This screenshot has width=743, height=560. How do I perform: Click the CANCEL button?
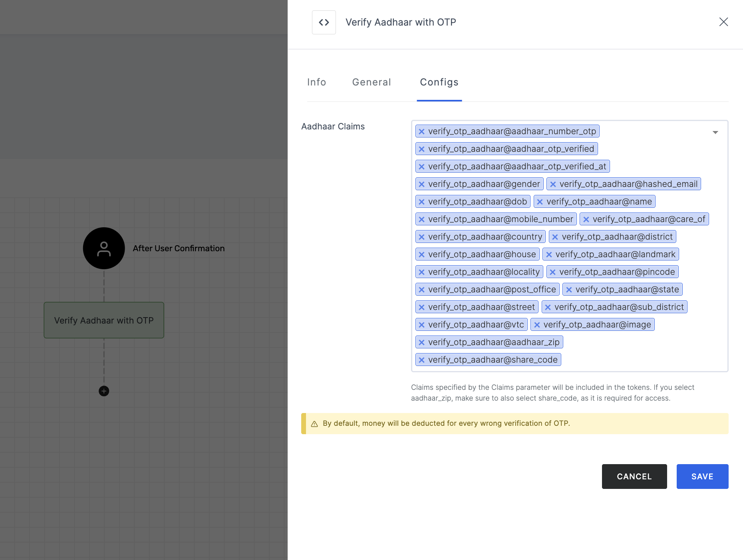[x=634, y=476]
